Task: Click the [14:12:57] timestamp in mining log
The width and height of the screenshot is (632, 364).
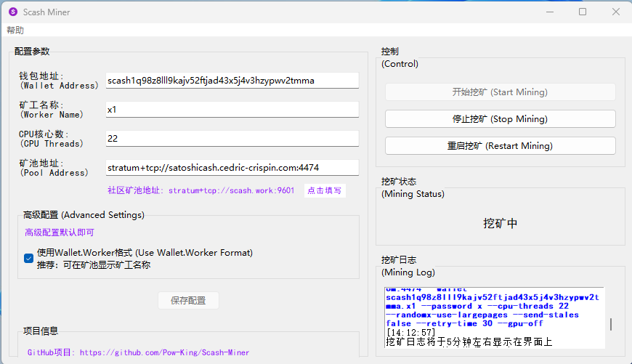Action: coord(410,333)
